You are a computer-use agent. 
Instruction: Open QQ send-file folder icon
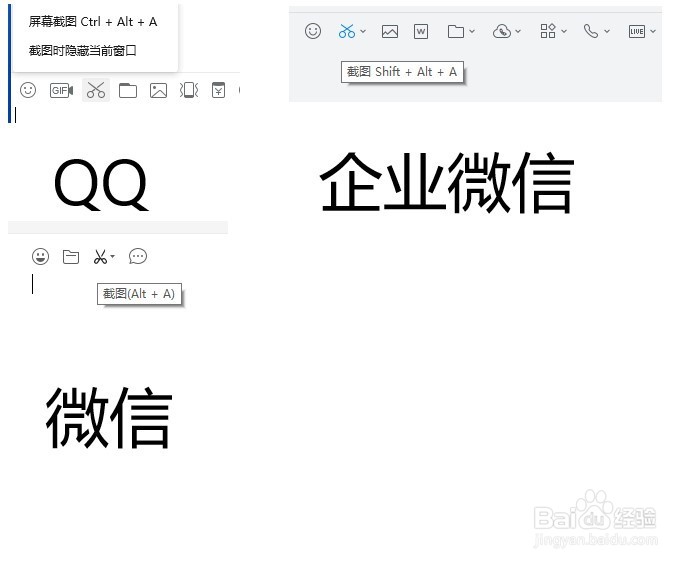pos(128,91)
